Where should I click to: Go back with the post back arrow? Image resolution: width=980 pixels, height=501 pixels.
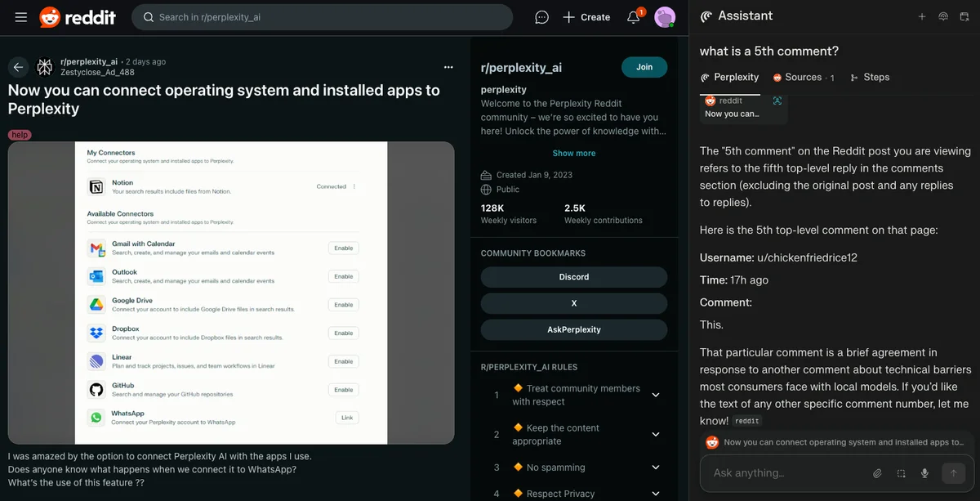(19, 67)
